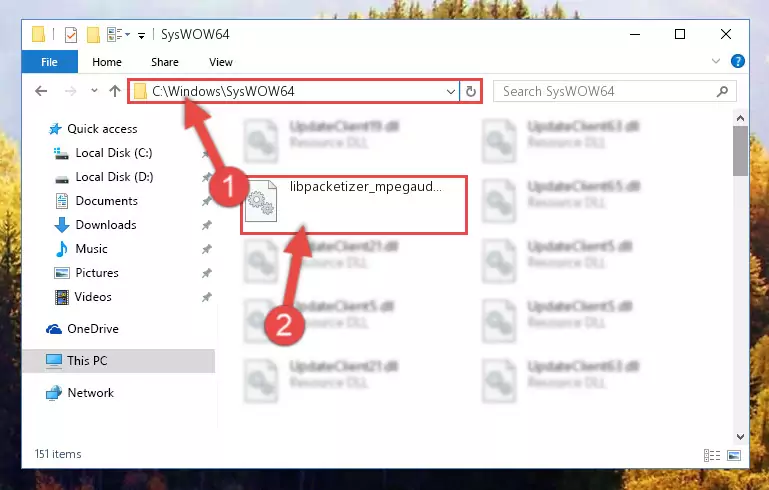Image resolution: width=769 pixels, height=490 pixels.
Task: Click the Videos pin icon
Action: point(206,297)
